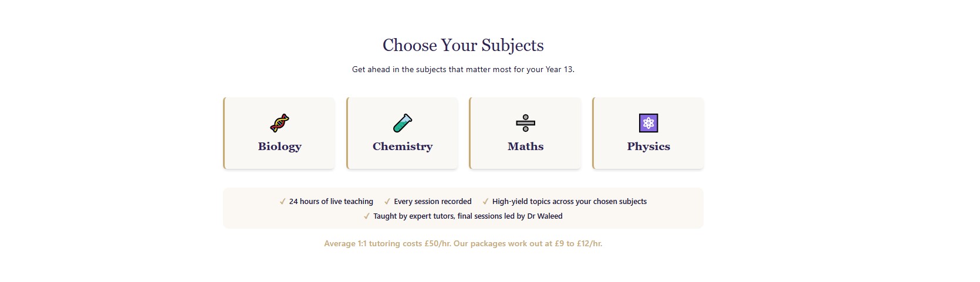Click the Year 13 subtitle text
Image resolution: width=980 pixels, height=282 pixels.
point(463,69)
